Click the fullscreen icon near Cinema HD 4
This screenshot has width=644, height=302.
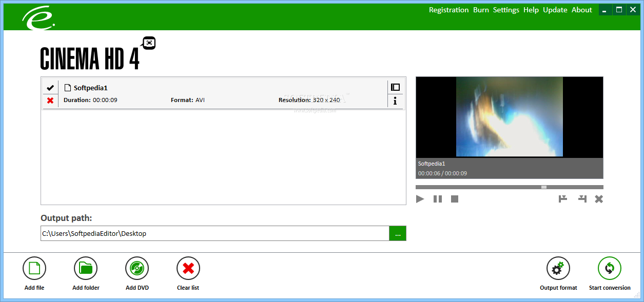pos(149,43)
